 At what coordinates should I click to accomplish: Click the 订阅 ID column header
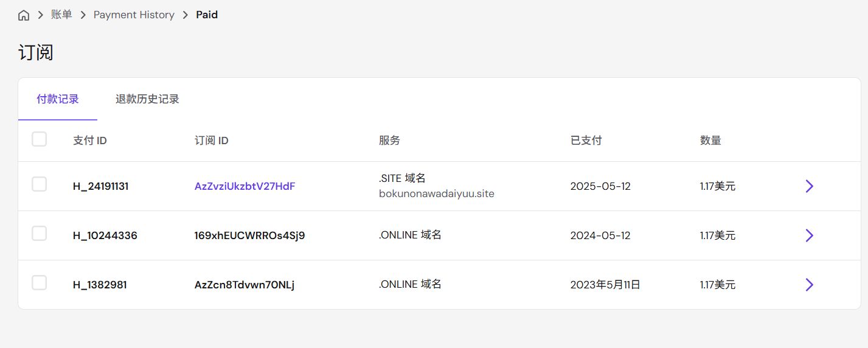pos(212,141)
